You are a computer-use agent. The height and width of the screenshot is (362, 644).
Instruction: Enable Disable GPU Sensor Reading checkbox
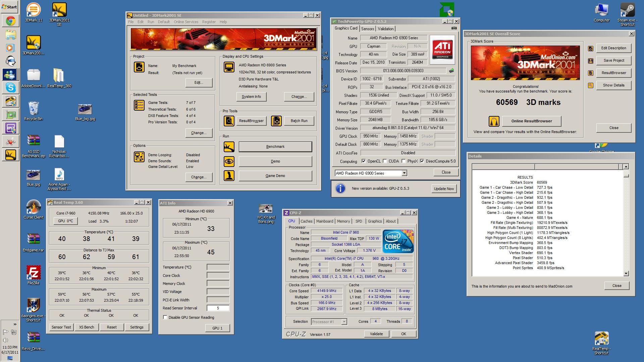click(x=165, y=317)
